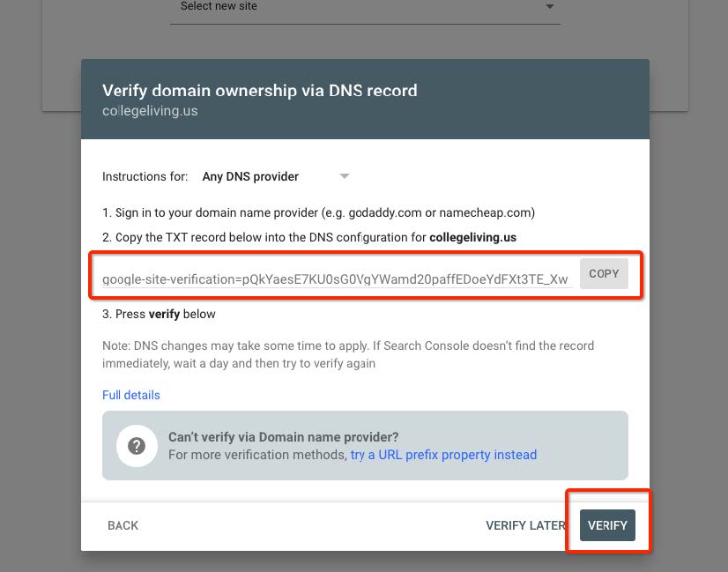
Task: Focus the google-site-verification TXT record field
Action: pyautogui.click(x=338, y=279)
